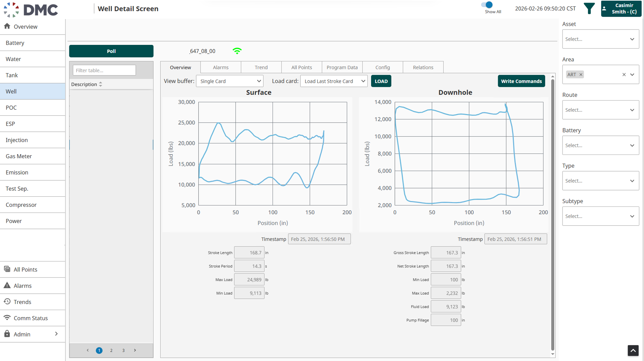Remove the ART area tag
The width and height of the screenshot is (644, 361).
[581, 74]
